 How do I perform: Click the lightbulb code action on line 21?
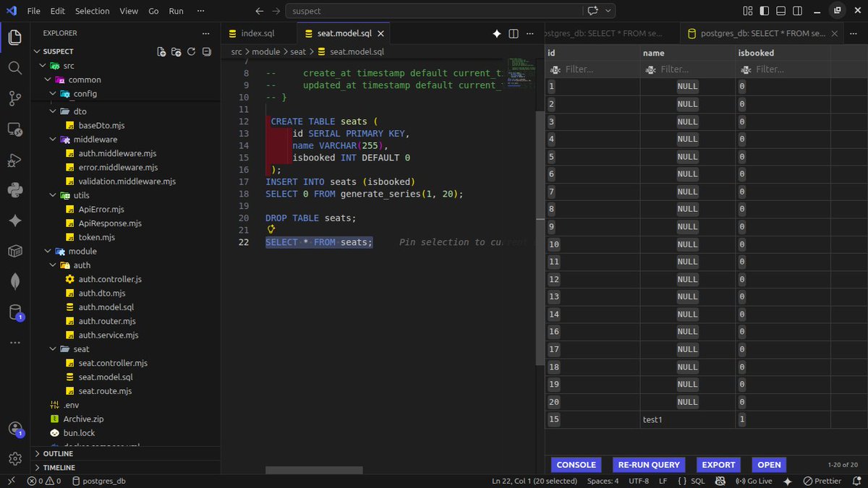pyautogui.click(x=271, y=229)
